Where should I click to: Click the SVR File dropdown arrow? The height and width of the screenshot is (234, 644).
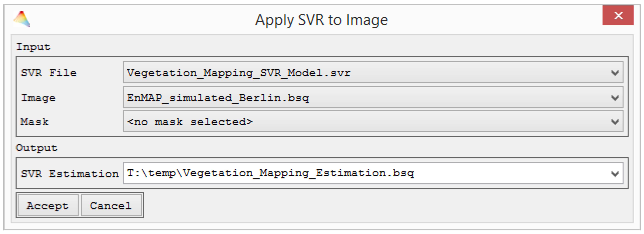pos(615,73)
